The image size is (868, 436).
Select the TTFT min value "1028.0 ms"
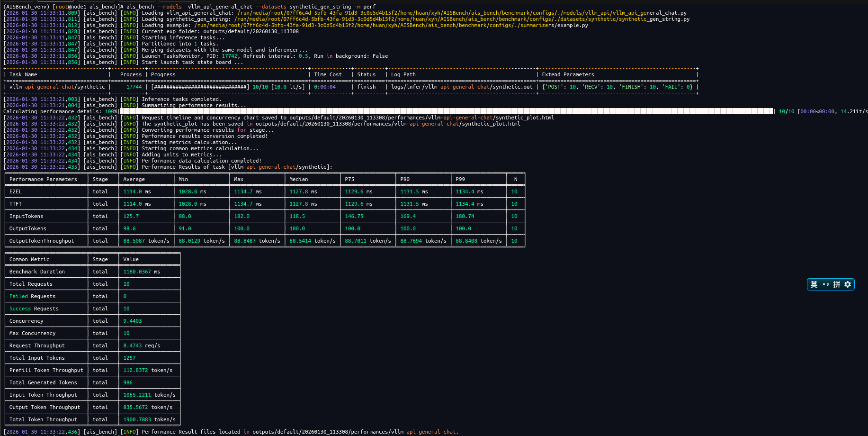tap(192, 204)
